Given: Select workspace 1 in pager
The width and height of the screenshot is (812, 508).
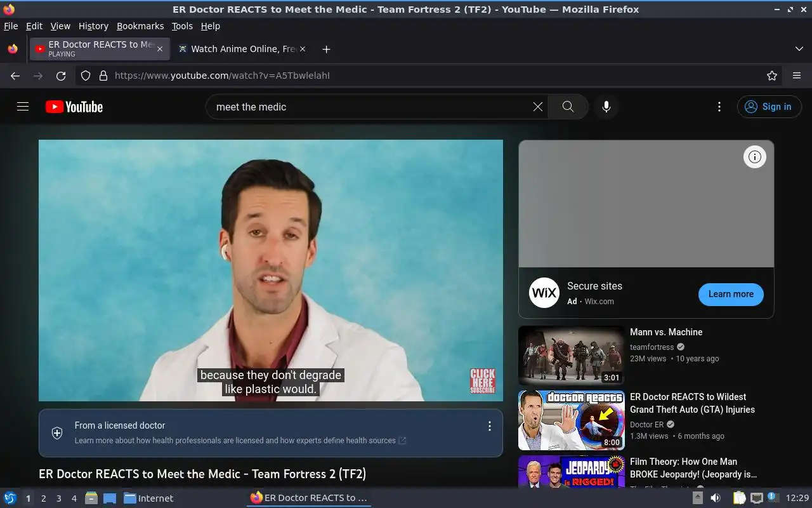Looking at the screenshot, I should point(28,498).
